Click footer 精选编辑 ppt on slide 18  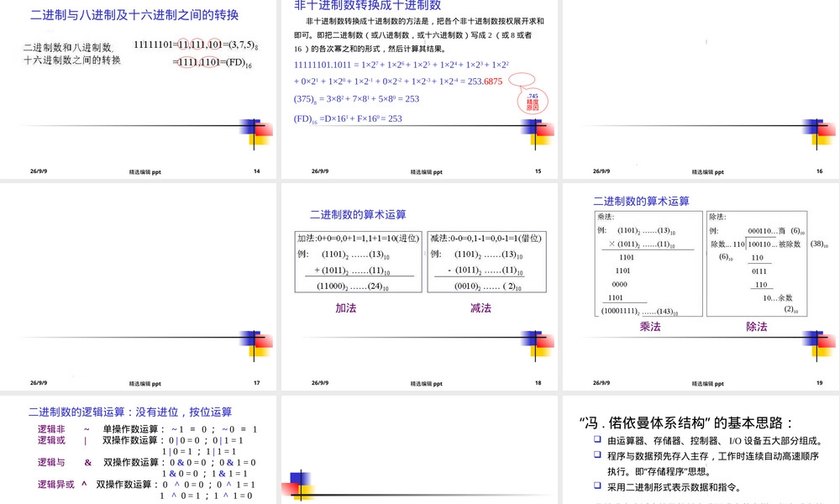tap(426, 384)
